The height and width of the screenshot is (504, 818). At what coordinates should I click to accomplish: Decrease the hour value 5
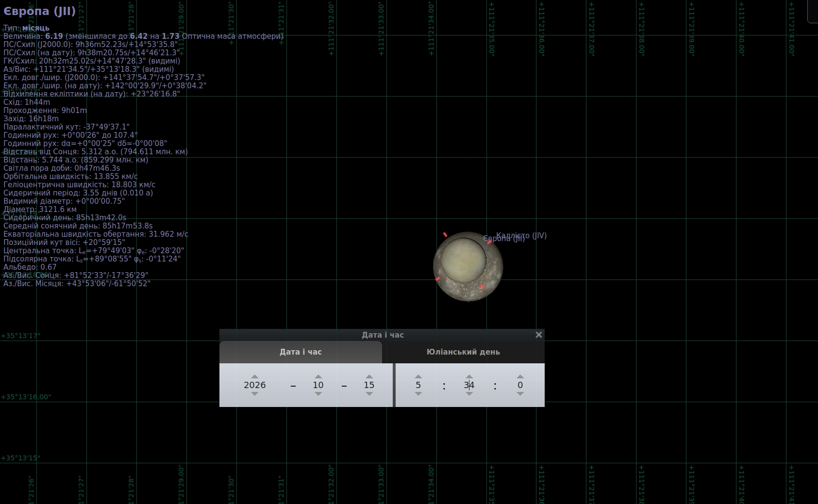[418, 394]
